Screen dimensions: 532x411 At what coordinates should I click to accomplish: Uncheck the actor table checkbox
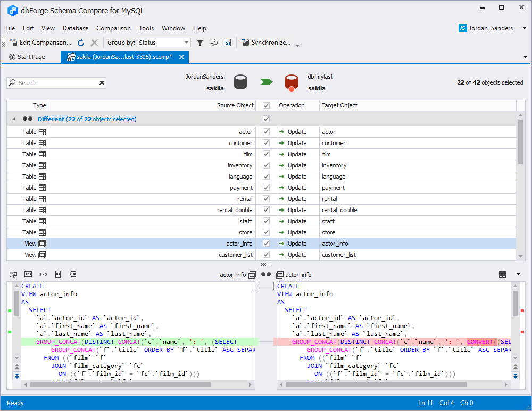[x=267, y=131]
